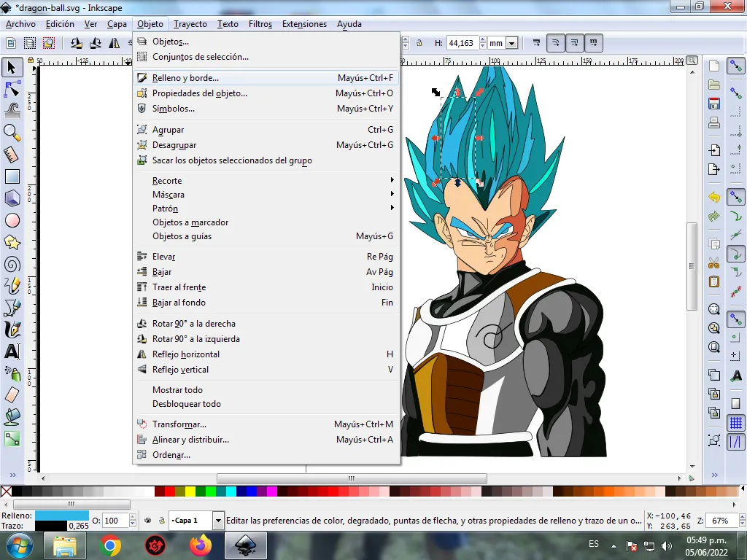Toggle the layer lock icon in status bar

(x=161, y=521)
